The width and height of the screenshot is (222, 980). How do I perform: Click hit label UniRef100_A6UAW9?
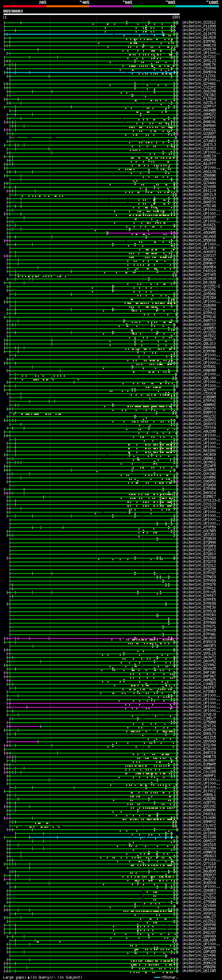click(x=199, y=110)
